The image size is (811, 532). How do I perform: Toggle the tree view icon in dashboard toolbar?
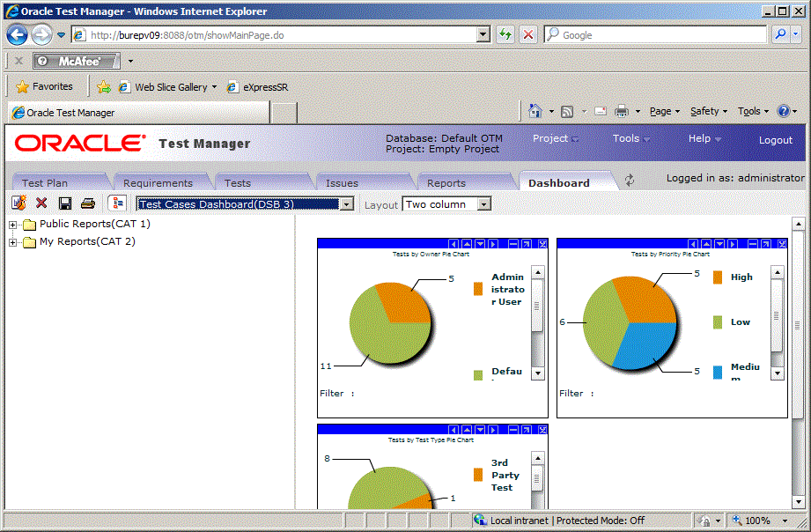(117, 203)
